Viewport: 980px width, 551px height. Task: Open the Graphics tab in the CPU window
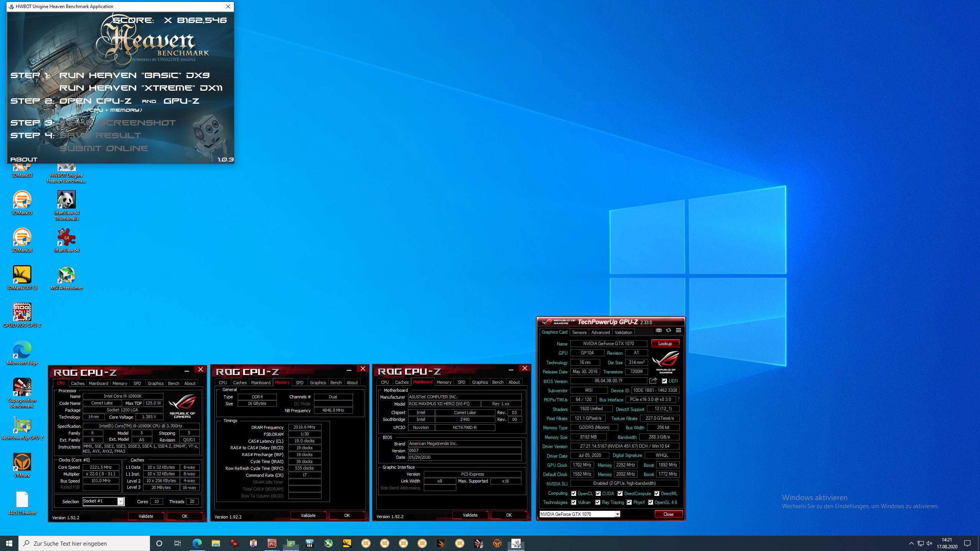tap(155, 383)
